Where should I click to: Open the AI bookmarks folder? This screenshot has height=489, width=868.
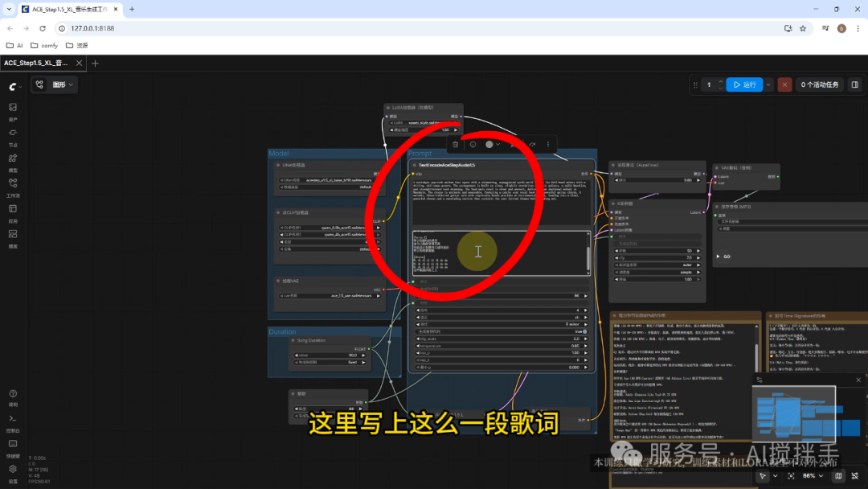14,45
